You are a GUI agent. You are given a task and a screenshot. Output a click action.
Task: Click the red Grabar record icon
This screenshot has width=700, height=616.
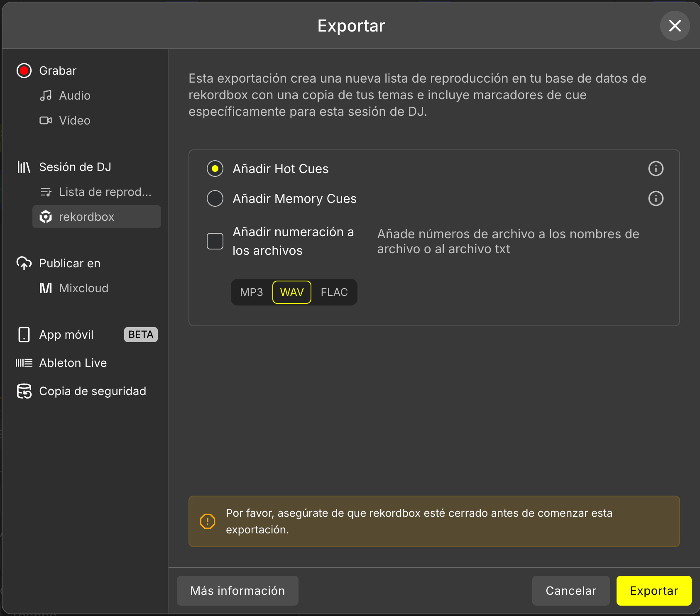pos(24,71)
